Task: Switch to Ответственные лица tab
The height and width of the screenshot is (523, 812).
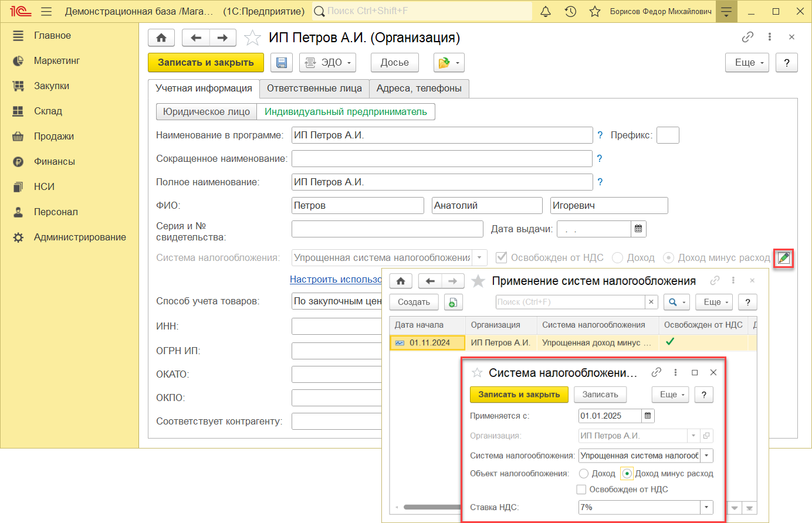Action: tap(314, 89)
